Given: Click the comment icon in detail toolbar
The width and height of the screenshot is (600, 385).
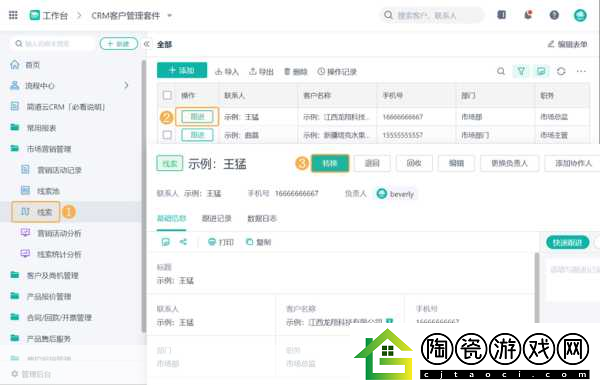Looking at the screenshot, I should (x=165, y=242).
